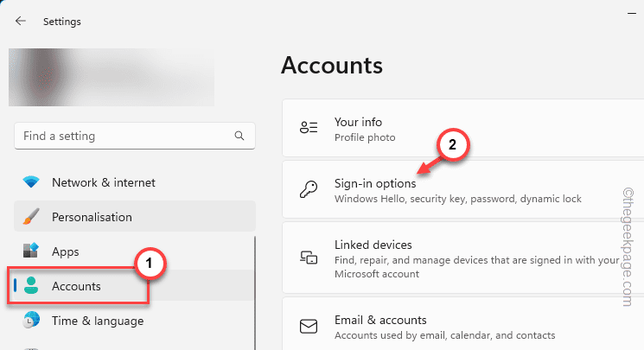Go to the Personalisation section
The image size is (644, 350).
[92, 217]
